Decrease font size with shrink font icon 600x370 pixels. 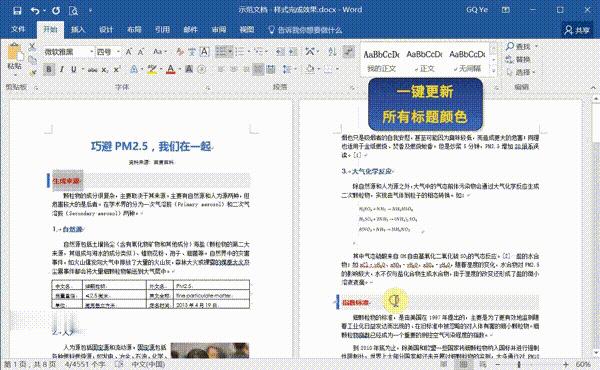141,52
